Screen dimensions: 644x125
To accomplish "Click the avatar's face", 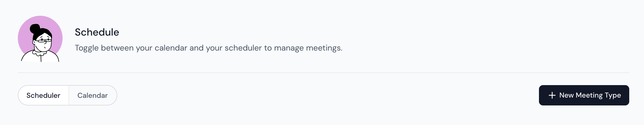I will tap(43, 44).
